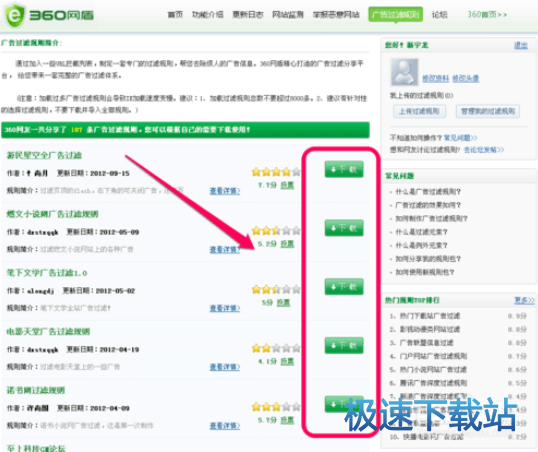
Task: Click star rating of 新民星空全广告过滤
Action: [276, 172]
